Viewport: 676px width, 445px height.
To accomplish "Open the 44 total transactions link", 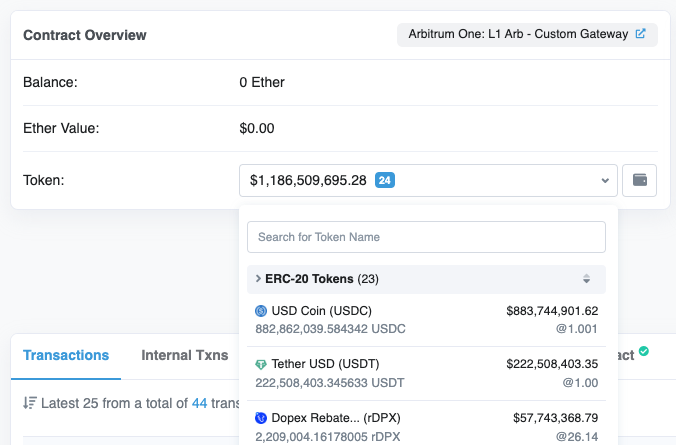I will [199, 403].
